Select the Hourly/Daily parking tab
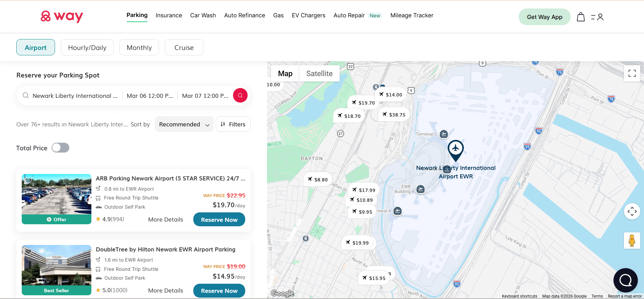Image resolution: width=644 pixels, height=299 pixels. tap(87, 48)
